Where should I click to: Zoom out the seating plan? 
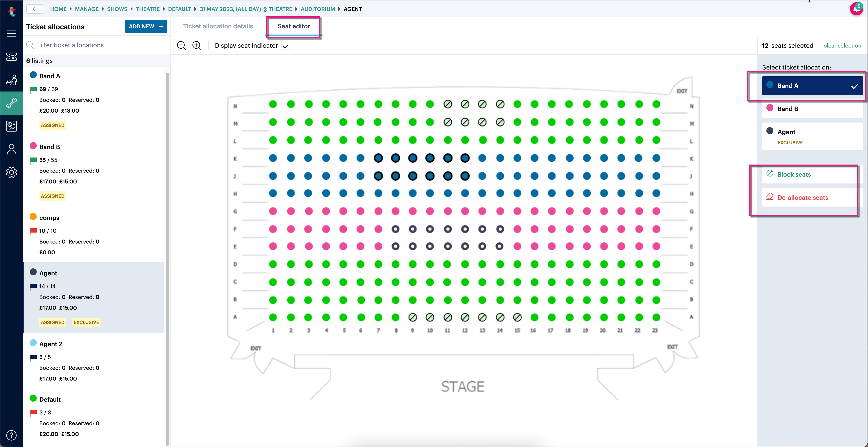[182, 46]
